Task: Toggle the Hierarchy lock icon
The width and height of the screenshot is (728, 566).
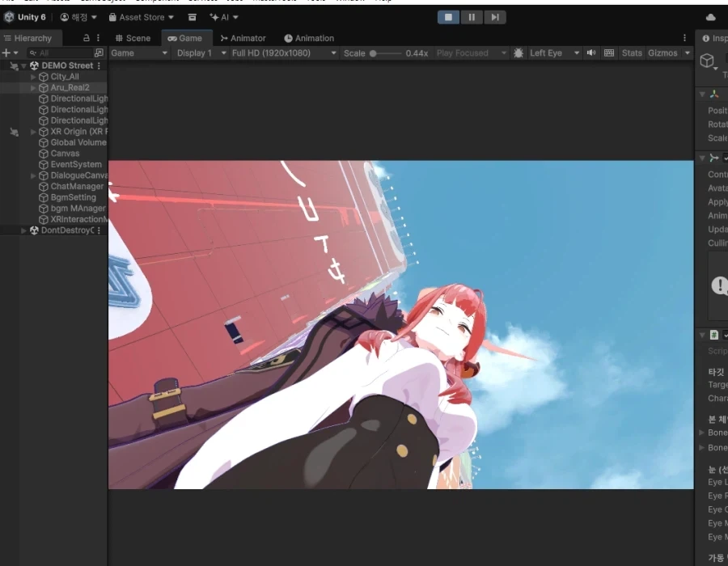Action: (87, 38)
